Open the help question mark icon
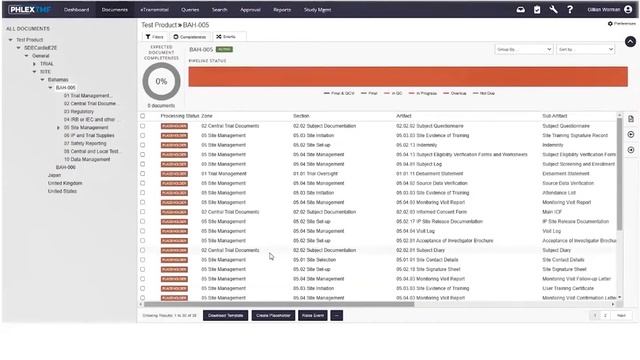The image size is (640, 360). [x=570, y=9]
